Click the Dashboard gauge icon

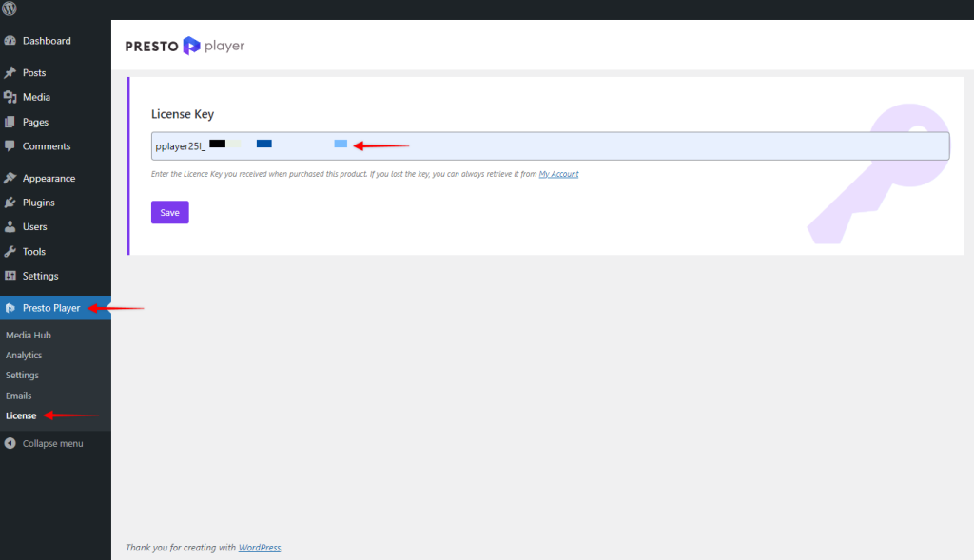pos(10,41)
